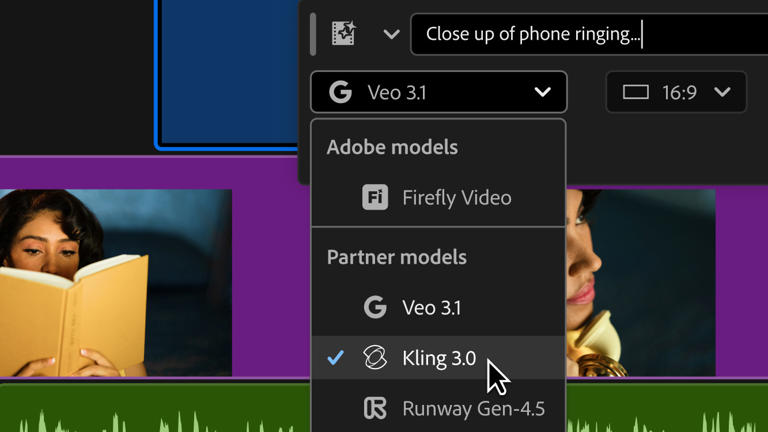The width and height of the screenshot is (768, 432).
Task: Click the prompt field reading 'Close up of phone ringing...'
Action: [x=589, y=34]
